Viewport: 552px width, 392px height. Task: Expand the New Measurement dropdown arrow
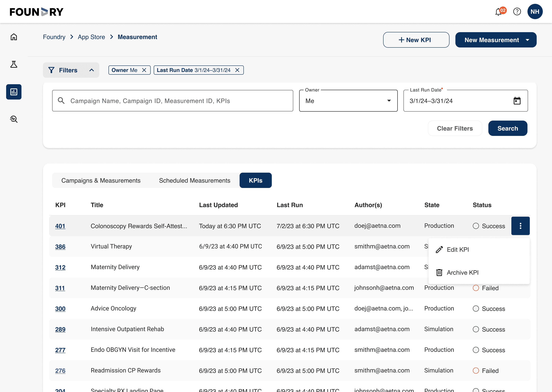click(528, 40)
